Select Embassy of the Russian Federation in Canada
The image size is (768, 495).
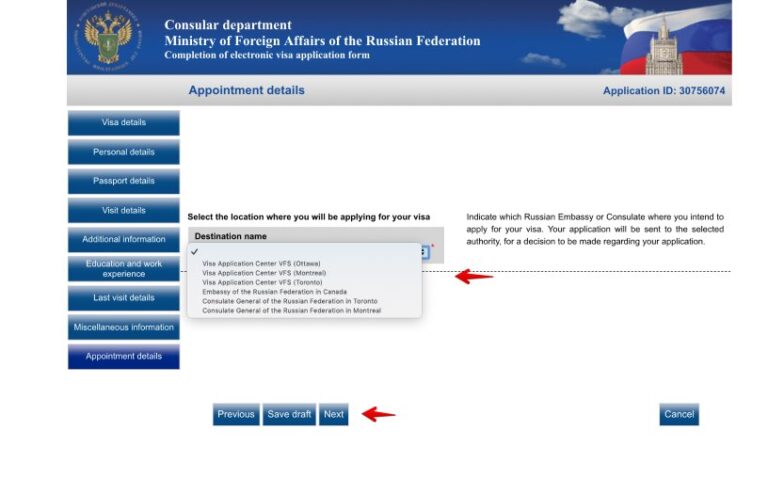(x=274, y=292)
